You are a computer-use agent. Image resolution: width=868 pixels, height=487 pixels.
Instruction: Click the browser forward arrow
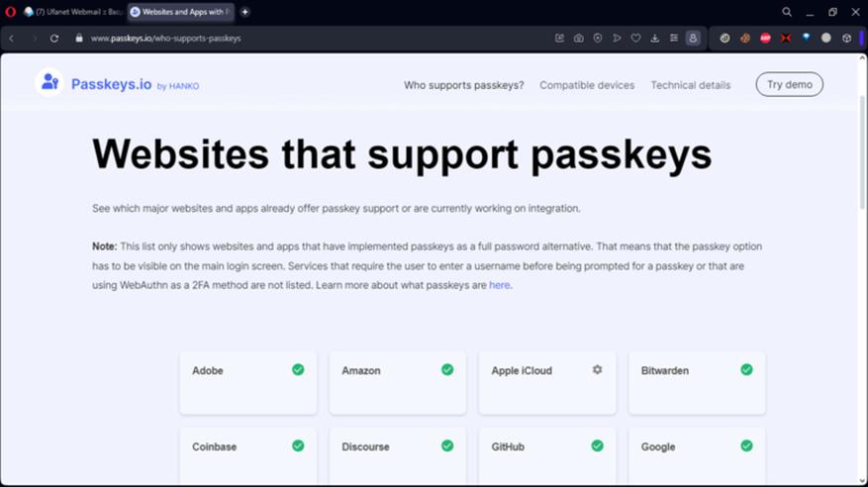click(35, 39)
